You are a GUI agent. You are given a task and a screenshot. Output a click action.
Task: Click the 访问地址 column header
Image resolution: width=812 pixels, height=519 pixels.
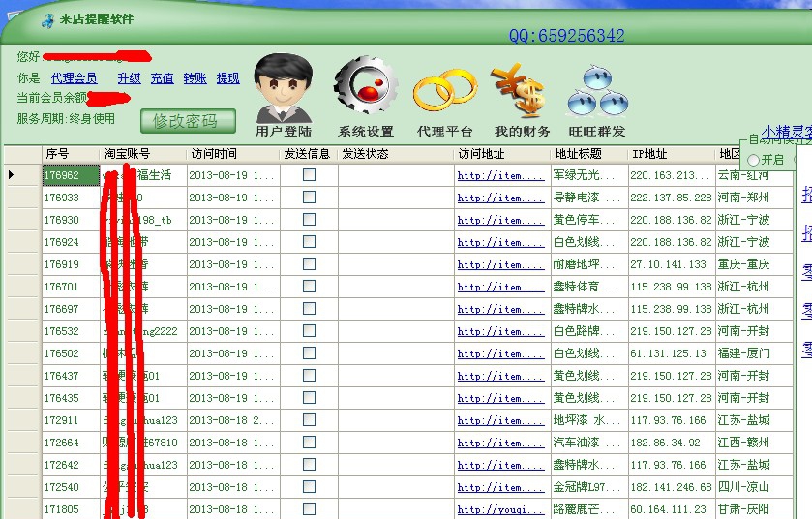click(x=502, y=154)
